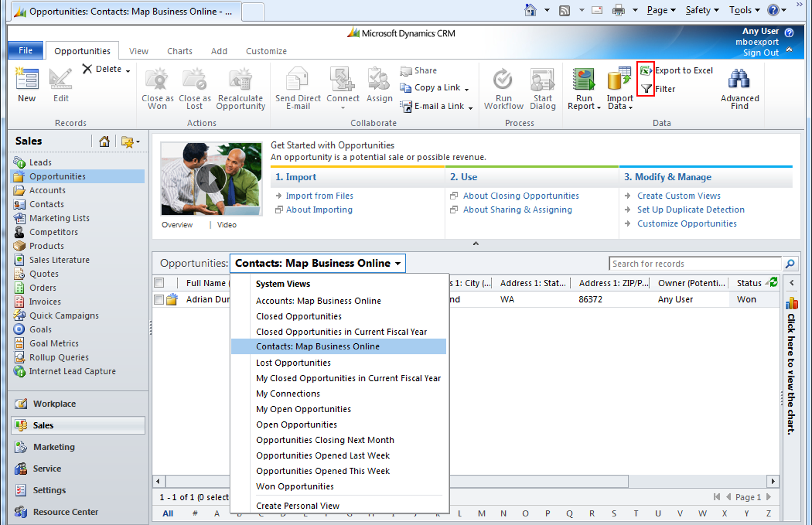812x525 pixels.
Task: Collapse the Get Started pane
Action: (x=476, y=243)
